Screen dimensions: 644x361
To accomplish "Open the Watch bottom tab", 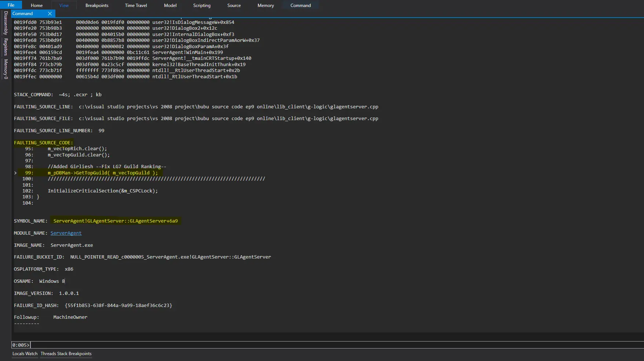I will [x=32, y=354].
